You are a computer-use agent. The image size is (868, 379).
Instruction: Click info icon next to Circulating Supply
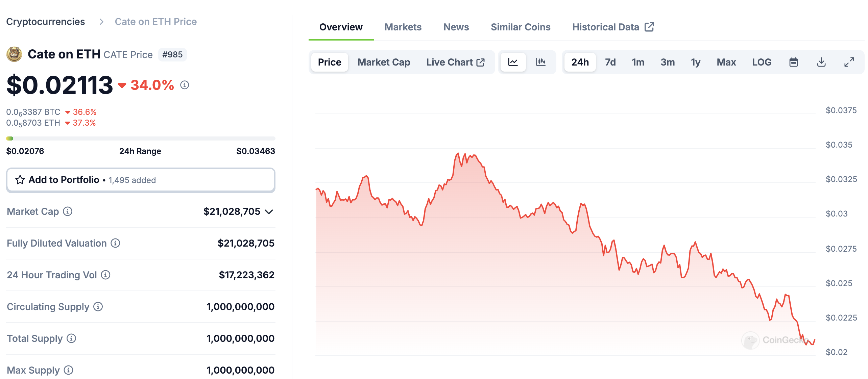[98, 307]
